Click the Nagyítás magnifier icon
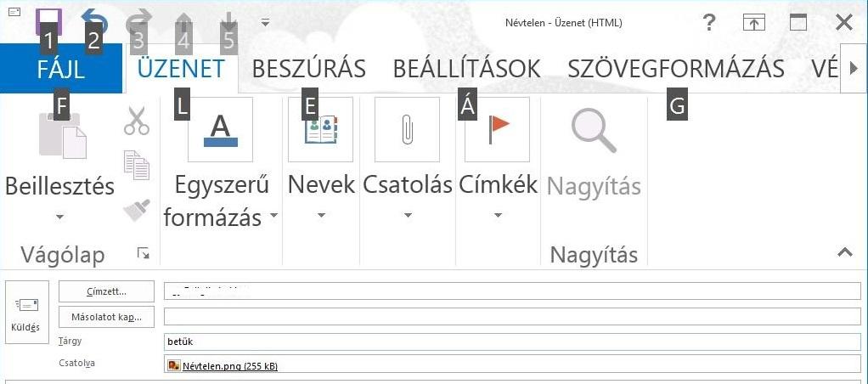 pos(594,131)
